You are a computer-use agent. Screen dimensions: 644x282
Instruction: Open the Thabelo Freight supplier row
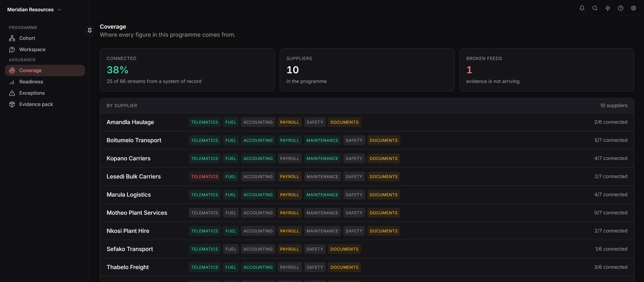coord(367,267)
